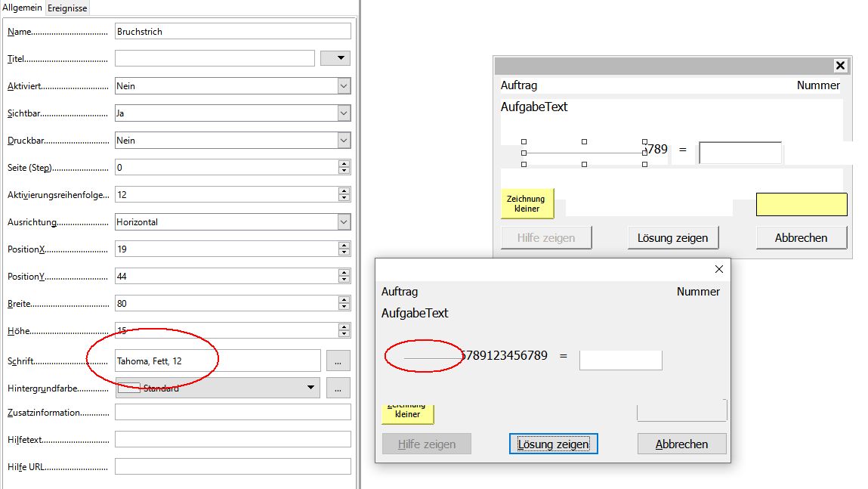Expand the Aktiviert dropdown
The width and height of the screenshot is (868, 489).
[x=344, y=86]
